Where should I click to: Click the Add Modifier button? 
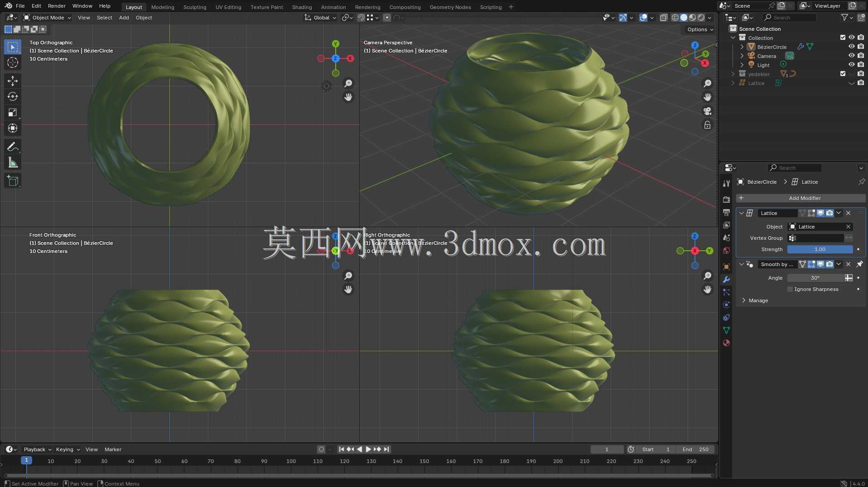tap(800, 198)
